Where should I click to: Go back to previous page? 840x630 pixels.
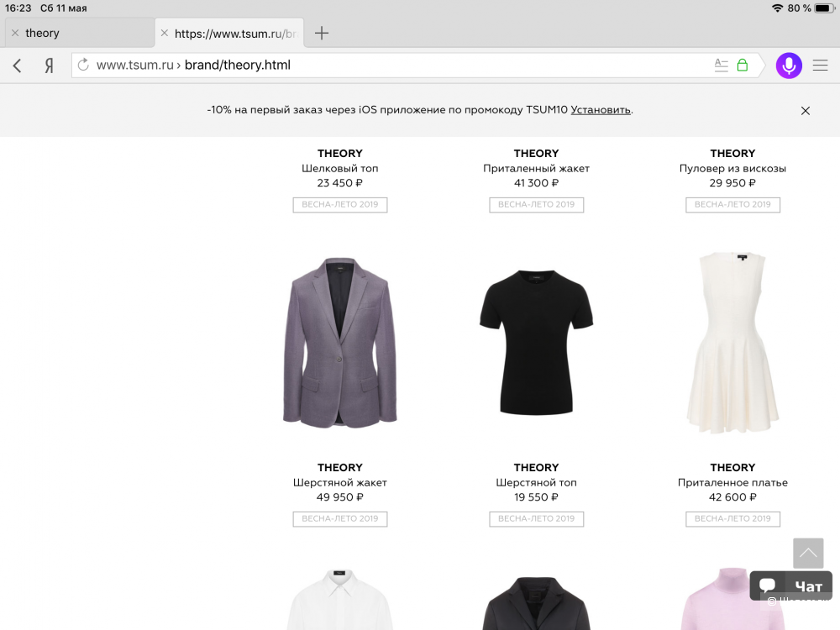17,66
